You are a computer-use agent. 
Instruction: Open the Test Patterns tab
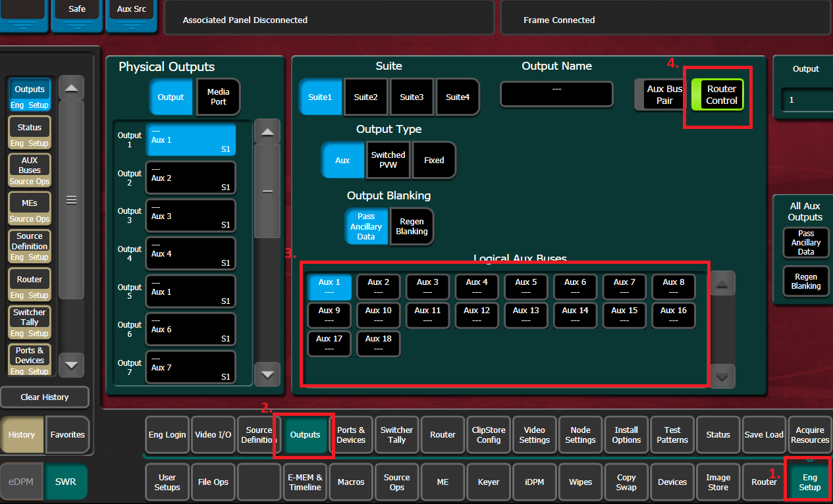click(x=672, y=435)
